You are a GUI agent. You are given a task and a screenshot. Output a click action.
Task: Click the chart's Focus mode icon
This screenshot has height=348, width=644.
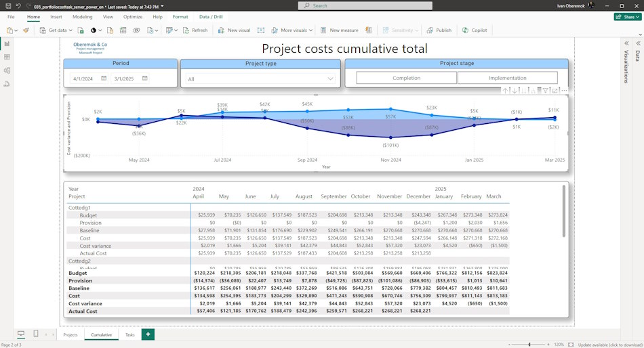[555, 91]
